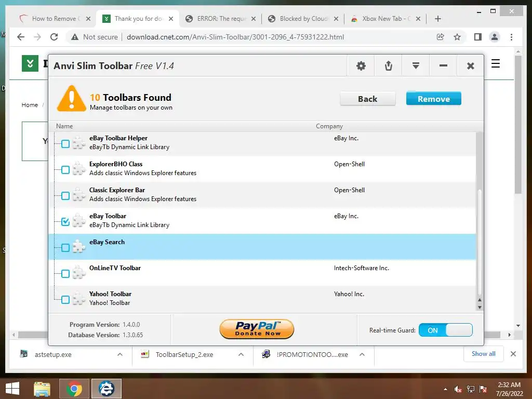Image resolution: width=532 pixels, height=399 pixels.
Task: Click the address bar URL
Action: tap(235, 37)
